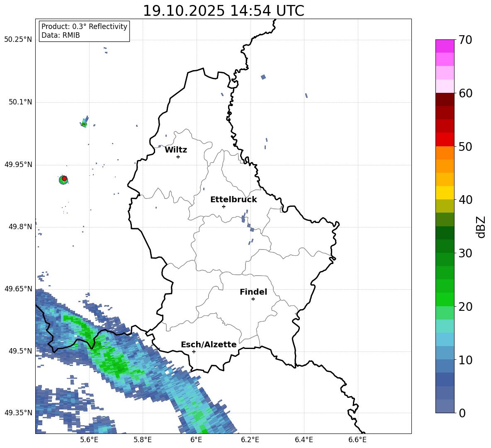Click the cross marker below Esch/Alzette
This screenshot has height=448, width=491.
point(194,351)
